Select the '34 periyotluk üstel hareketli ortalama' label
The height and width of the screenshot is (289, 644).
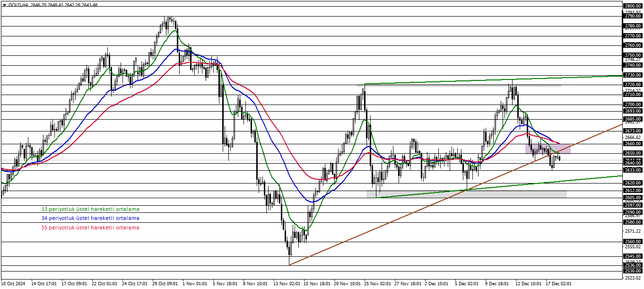click(90, 219)
